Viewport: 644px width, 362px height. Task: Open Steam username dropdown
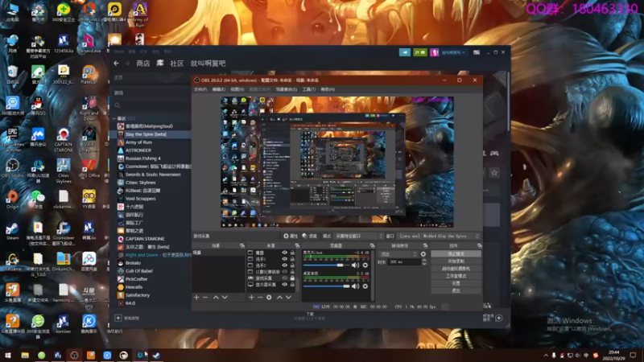[x=453, y=52]
